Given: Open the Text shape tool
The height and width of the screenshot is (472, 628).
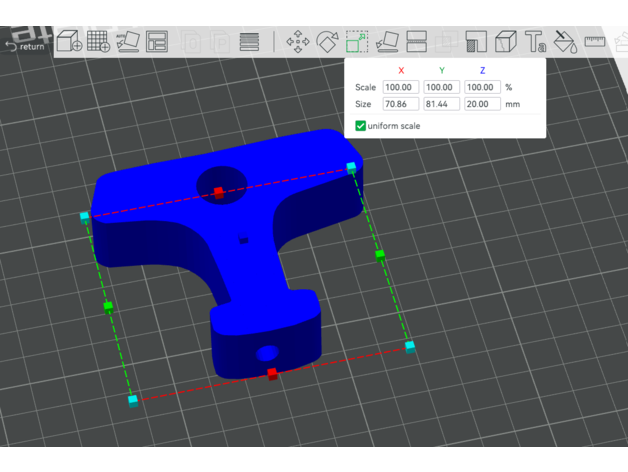Looking at the screenshot, I should click(536, 42).
